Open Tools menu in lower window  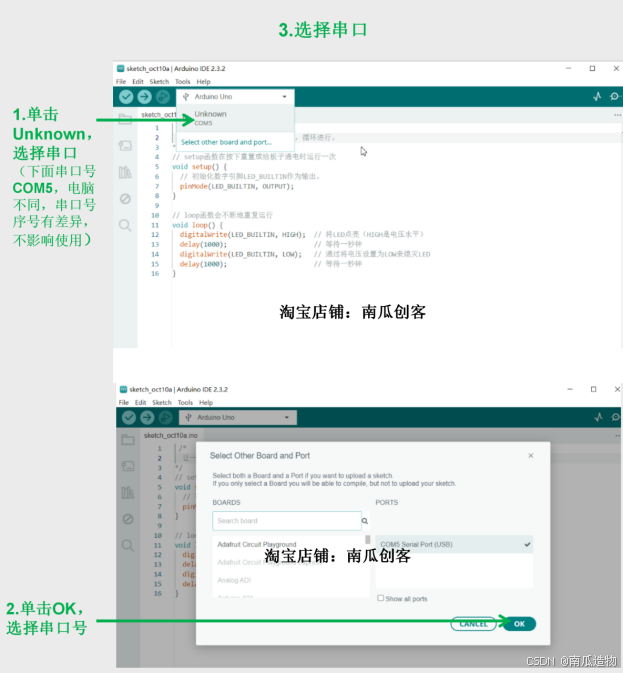(185, 403)
